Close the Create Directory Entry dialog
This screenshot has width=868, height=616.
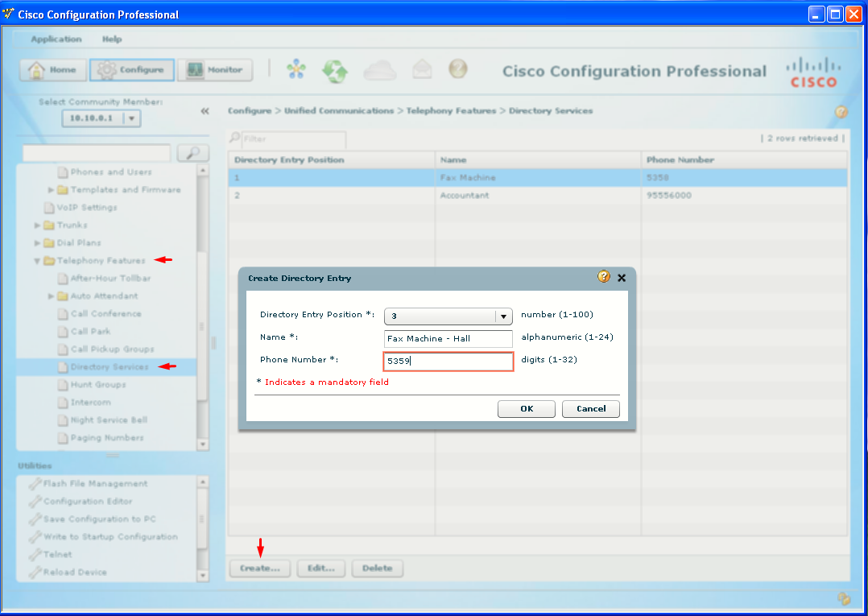[622, 278]
